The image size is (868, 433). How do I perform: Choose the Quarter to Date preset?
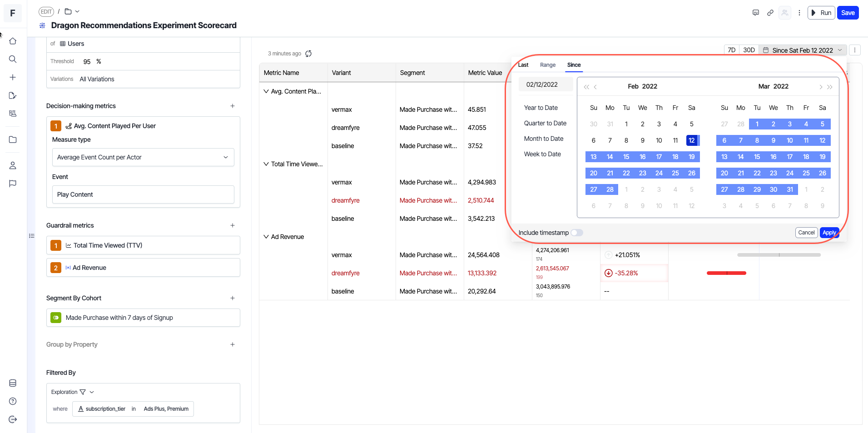point(545,123)
